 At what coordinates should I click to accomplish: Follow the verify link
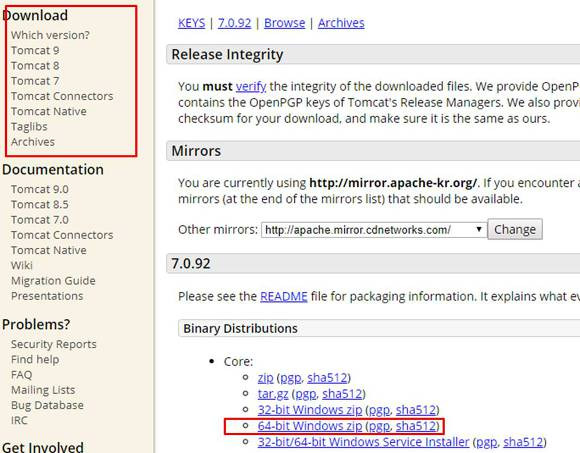coord(251,87)
